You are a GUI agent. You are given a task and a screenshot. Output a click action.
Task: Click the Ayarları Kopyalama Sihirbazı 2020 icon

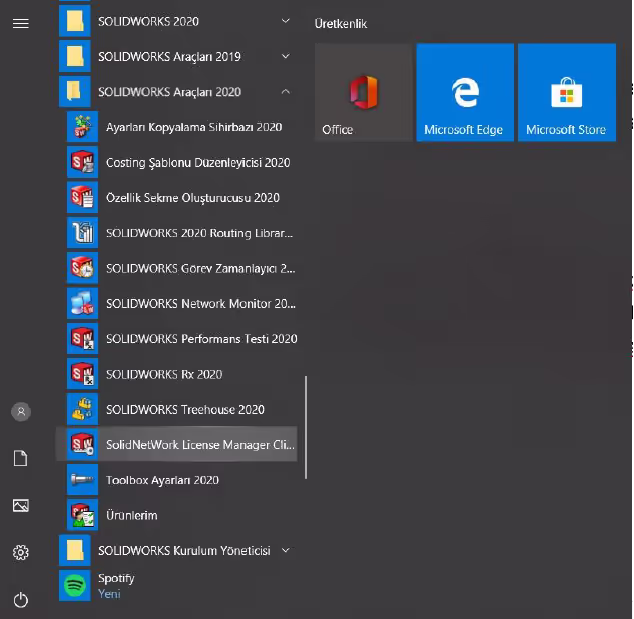point(82,127)
